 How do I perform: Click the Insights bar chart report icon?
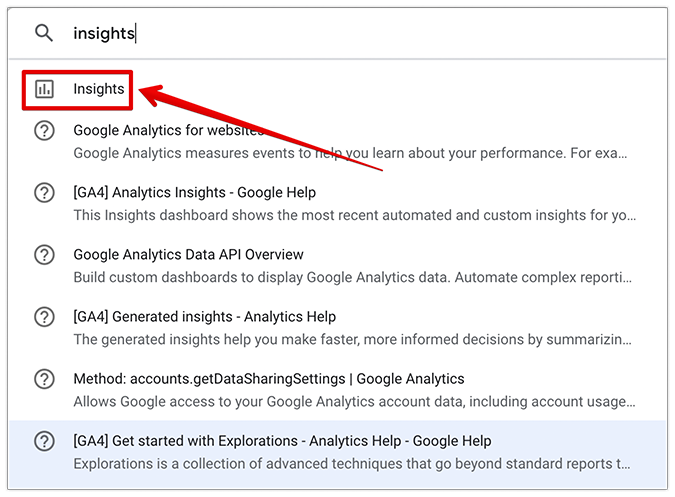click(44, 89)
